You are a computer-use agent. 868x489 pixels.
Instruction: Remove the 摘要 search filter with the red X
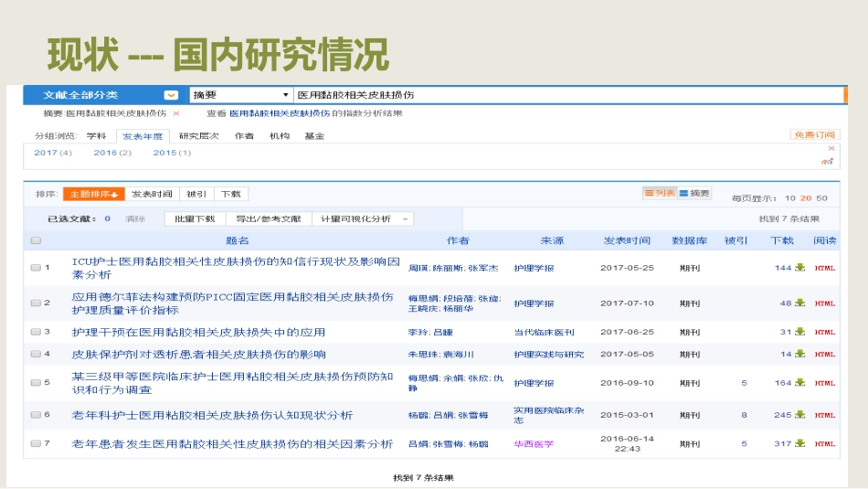tap(176, 113)
